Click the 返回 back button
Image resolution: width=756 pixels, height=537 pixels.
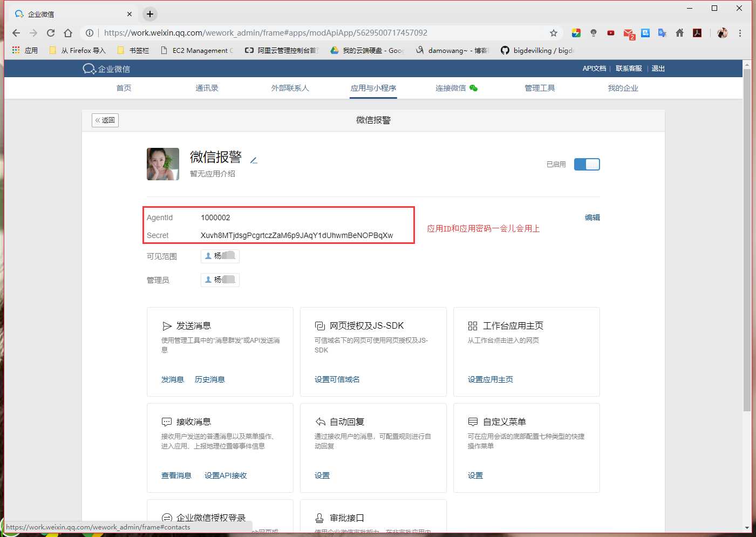pos(105,120)
